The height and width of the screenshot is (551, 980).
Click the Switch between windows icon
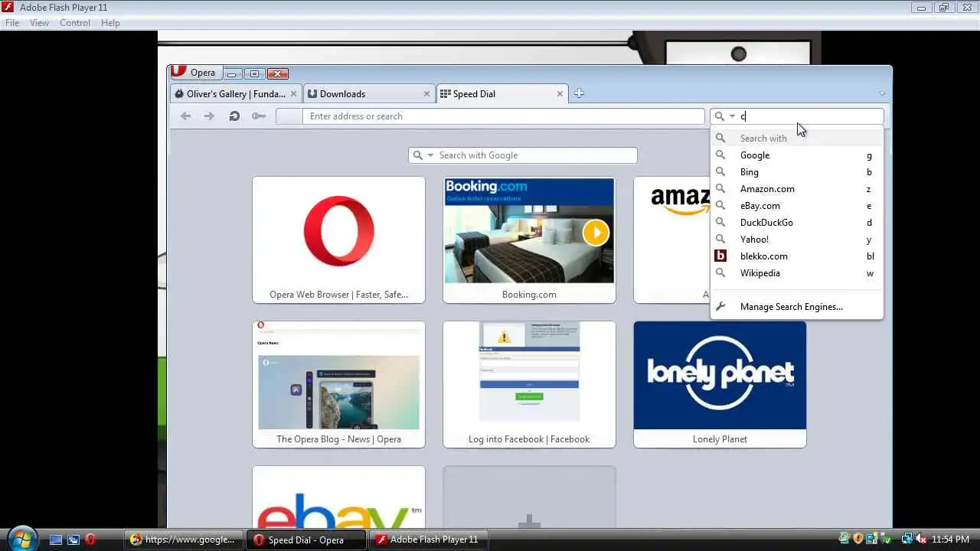(73, 540)
